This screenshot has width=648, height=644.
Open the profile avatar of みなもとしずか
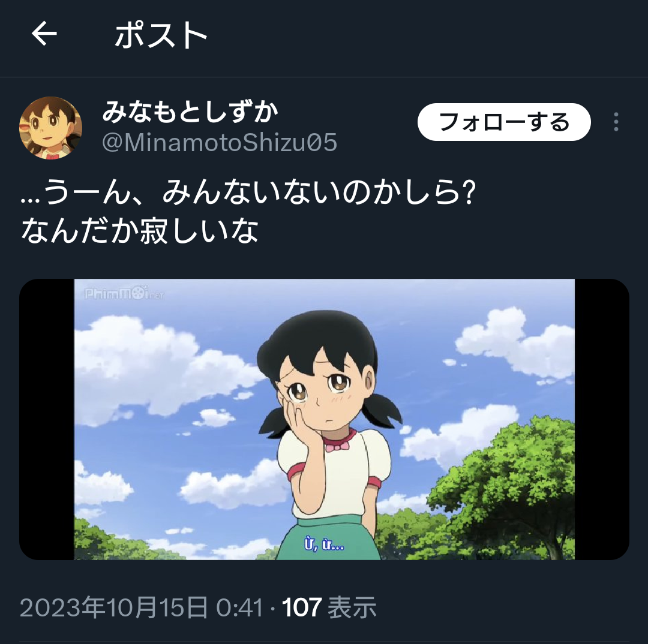click(x=50, y=128)
